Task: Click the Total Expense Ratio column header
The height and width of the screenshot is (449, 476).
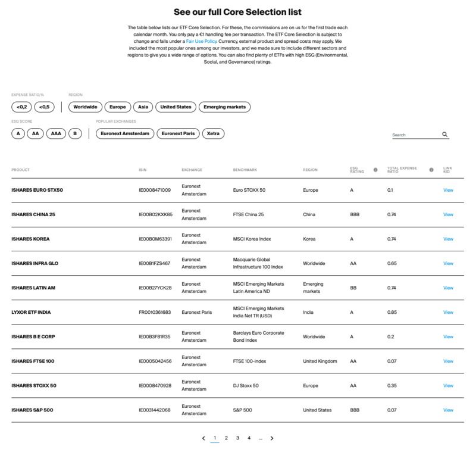Action: pyautogui.click(x=402, y=170)
